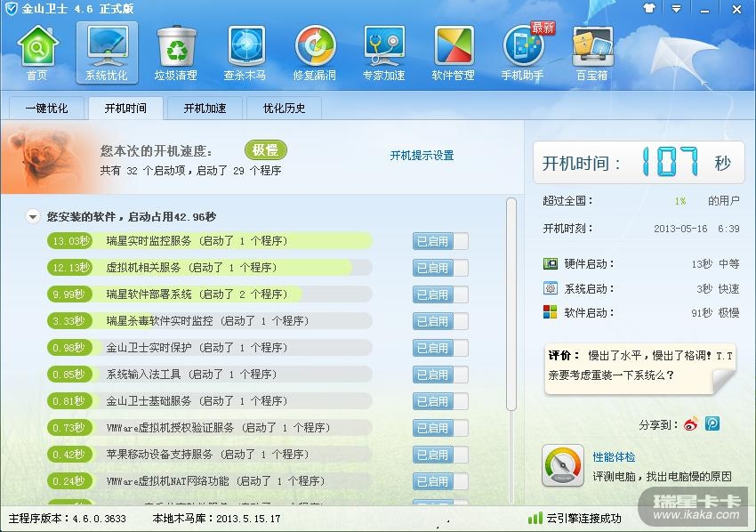Select 瑞星杀毒软件实时监控 row text
Image resolution: width=756 pixels, height=532 pixels.
(x=207, y=321)
